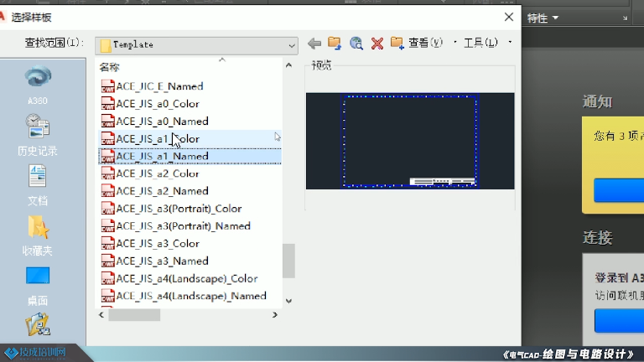Click the file list scroll up arrow

[x=288, y=65]
